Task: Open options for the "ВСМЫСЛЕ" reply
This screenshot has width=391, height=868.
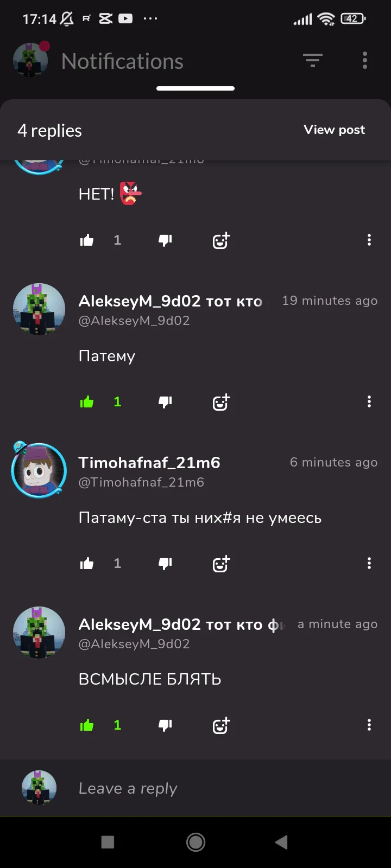Action: point(369,725)
